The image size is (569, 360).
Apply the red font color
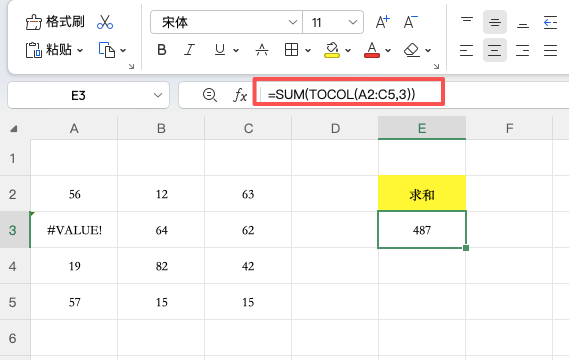372,50
